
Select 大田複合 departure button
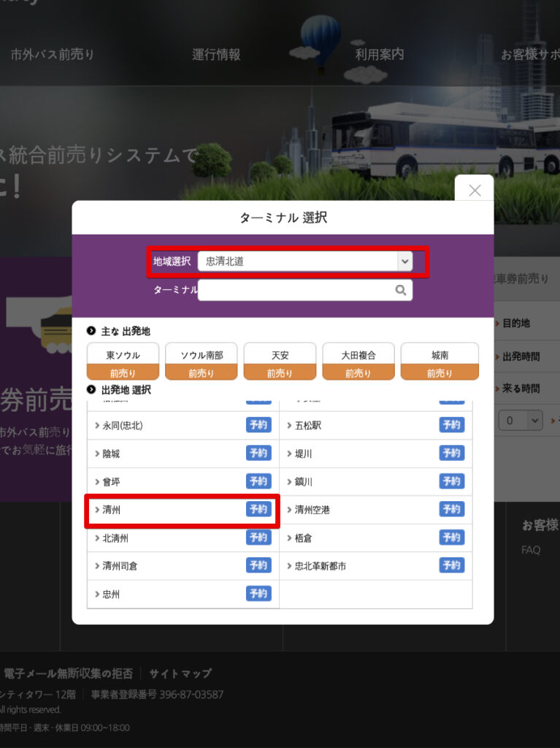pyautogui.click(x=358, y=361)
